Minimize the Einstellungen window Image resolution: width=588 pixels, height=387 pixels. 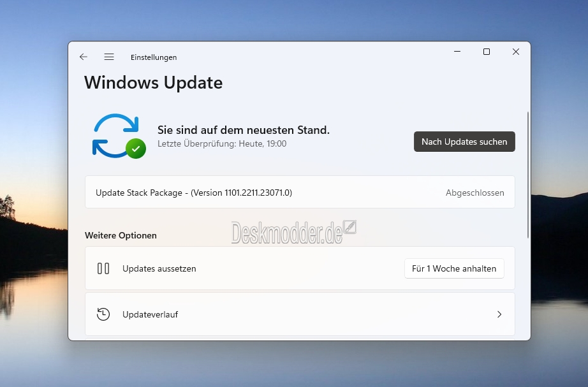[x=457, y=52]
